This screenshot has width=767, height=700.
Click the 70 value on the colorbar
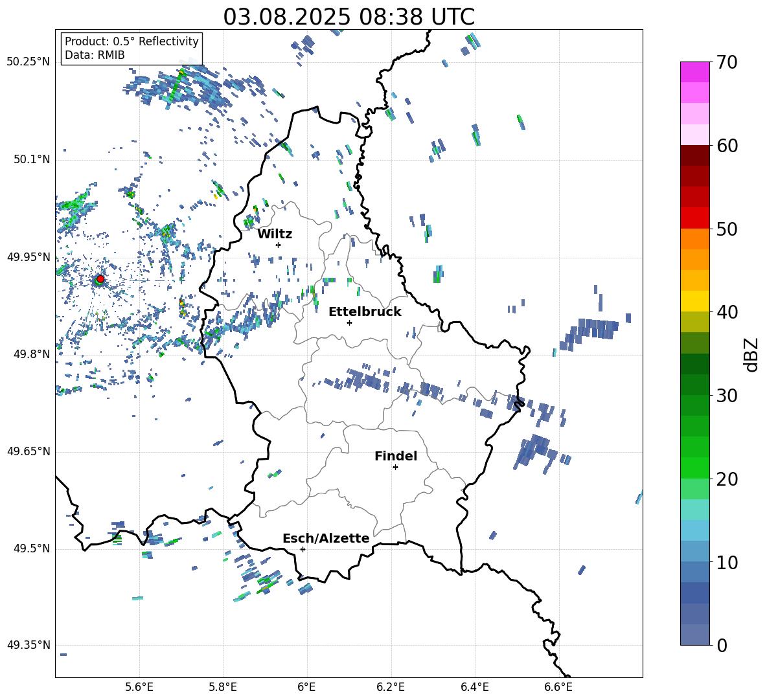[727, 63]
